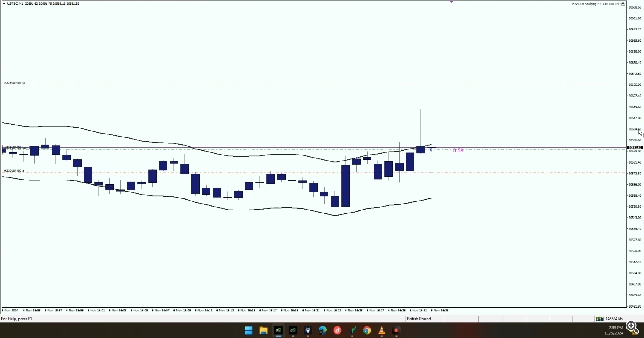This screenshot has width=644, height=338.
Task: Click the 6 Nov 16:33 time axis label
Action: click(x=440, y=310)
